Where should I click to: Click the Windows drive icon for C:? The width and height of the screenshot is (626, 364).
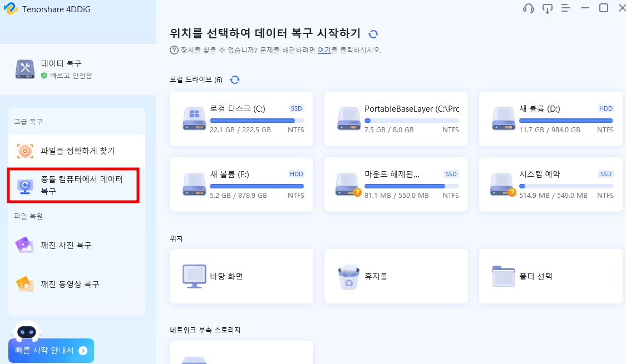(x=194, y=119)
